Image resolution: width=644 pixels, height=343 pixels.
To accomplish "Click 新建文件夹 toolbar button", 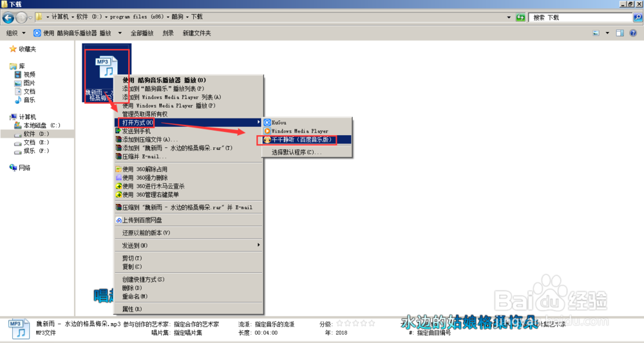I will point(196,33).
